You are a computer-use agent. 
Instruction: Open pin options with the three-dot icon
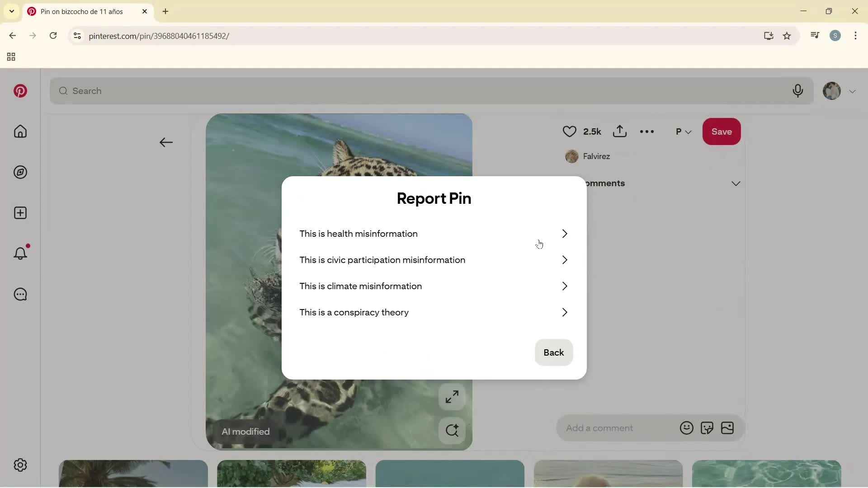tap(647, 131)
